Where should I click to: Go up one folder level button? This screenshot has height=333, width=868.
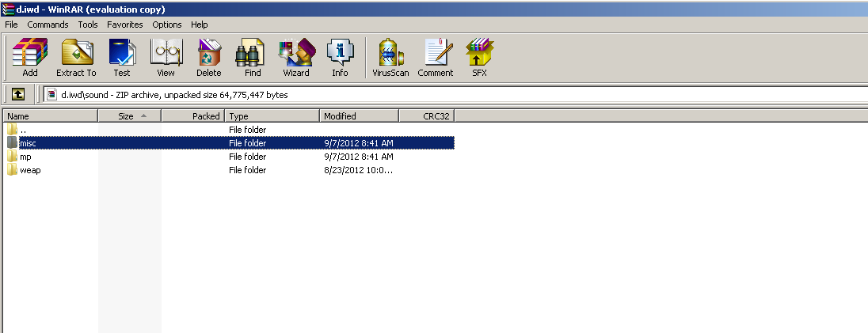tap(17, 94)
